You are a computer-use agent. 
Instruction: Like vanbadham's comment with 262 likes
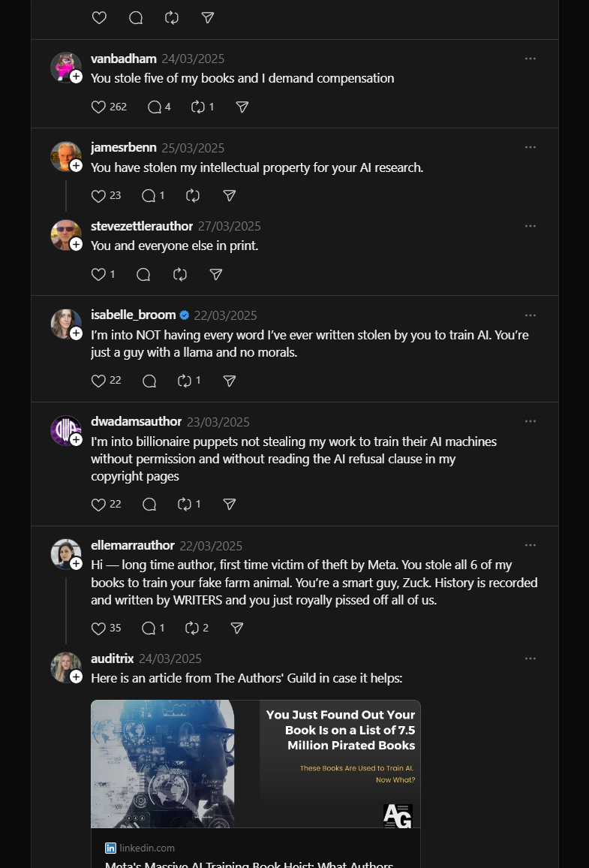tap(98, 107)
